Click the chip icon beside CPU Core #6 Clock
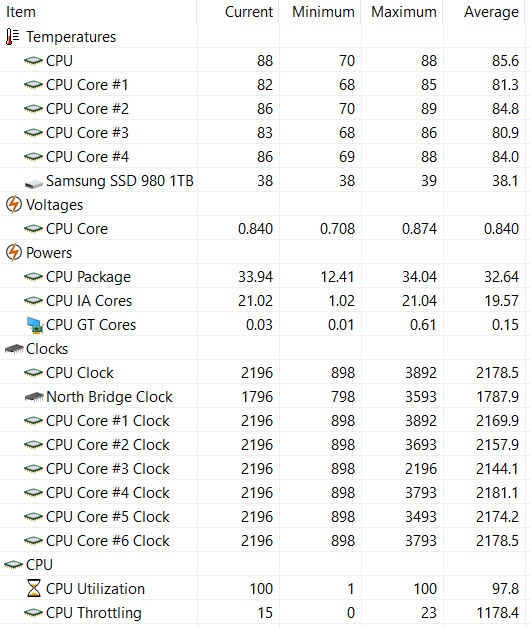This screenshot has height=628, width=531. point(33,541)
